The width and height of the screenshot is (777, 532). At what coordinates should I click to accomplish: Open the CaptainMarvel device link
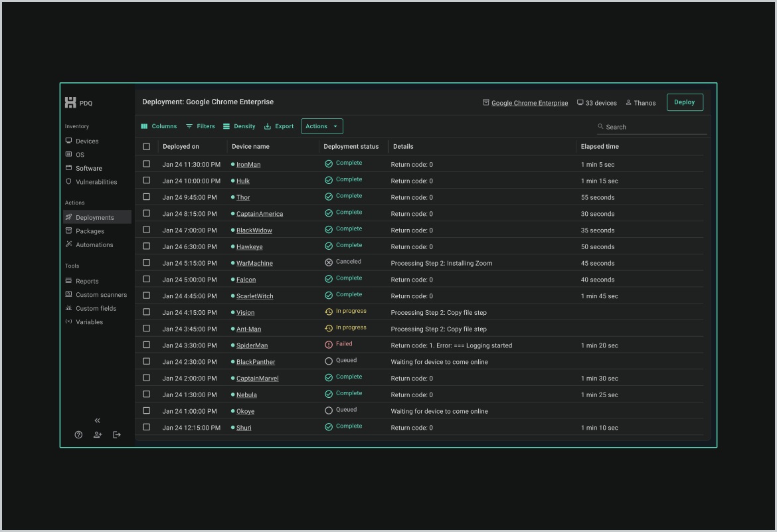257,379
